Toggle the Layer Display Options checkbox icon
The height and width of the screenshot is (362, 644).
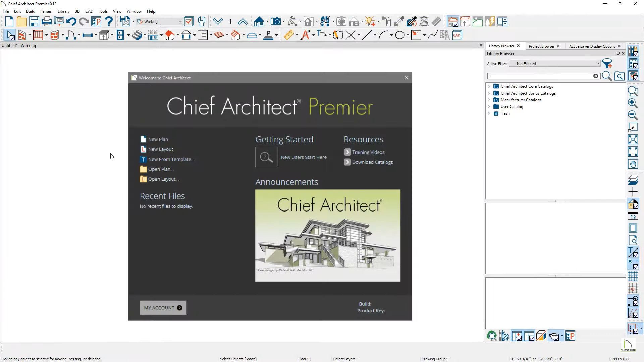633,76
